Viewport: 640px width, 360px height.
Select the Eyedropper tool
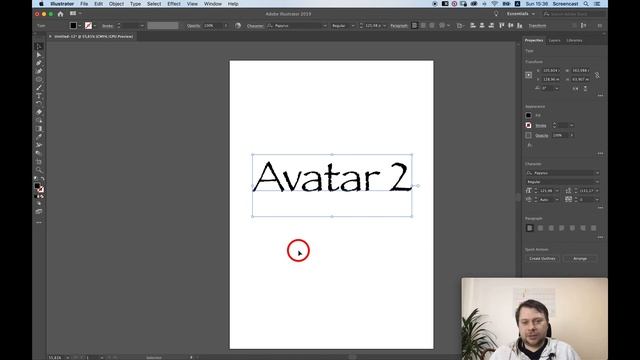click(x=39, y=137)
